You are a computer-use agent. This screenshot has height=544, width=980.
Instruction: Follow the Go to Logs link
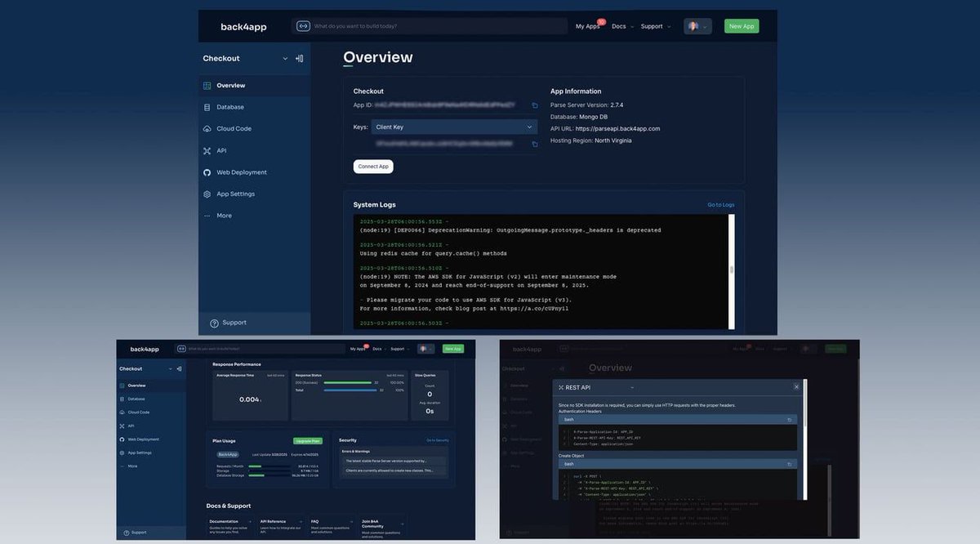(x=721, y=205)
